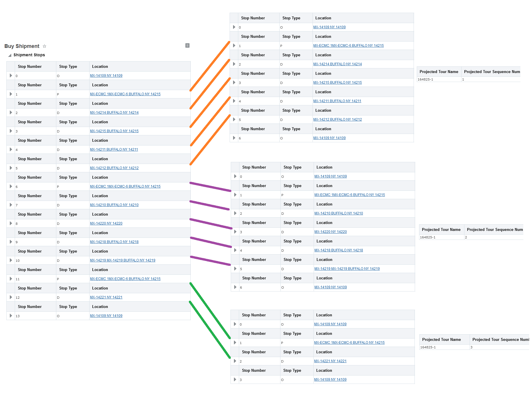Click the MX-14109 link in stop 13 row
The width and height of the screenshot is (532, 396).
[x=106, y=316]
